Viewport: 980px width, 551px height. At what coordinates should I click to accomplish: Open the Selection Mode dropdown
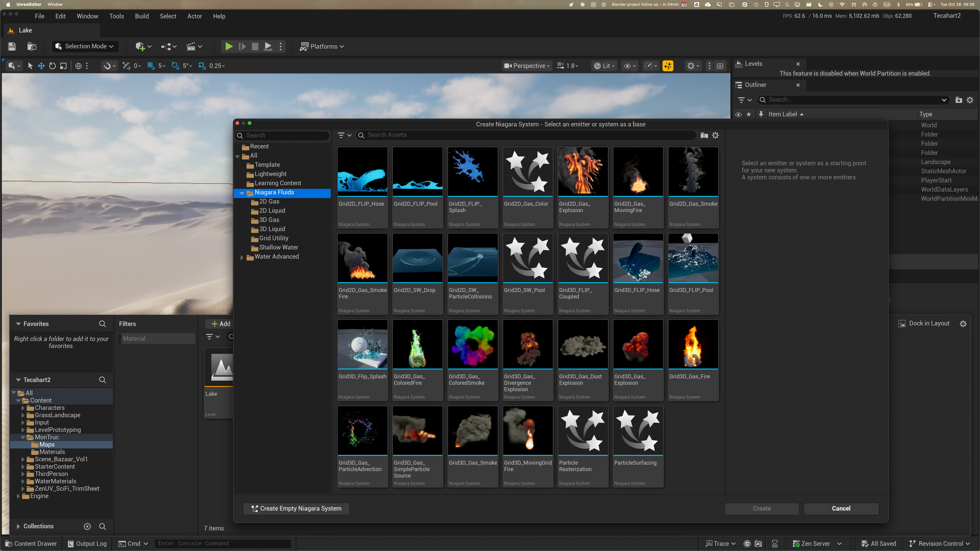[85, 46]
